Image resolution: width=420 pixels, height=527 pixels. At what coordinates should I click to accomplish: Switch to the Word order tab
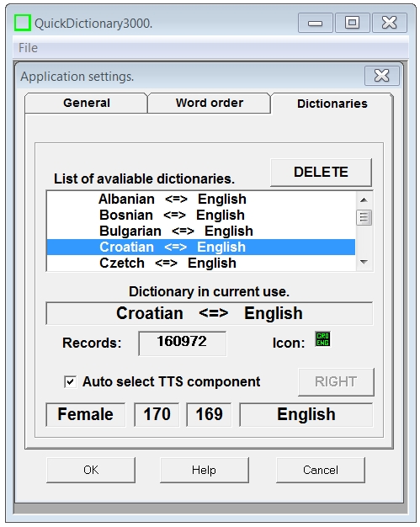tap(209, 103)
